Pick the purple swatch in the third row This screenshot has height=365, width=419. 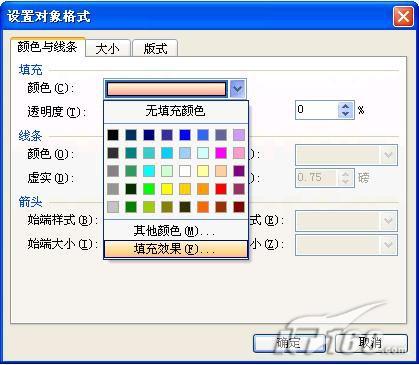pyautogui.click(x=239, y=171)
